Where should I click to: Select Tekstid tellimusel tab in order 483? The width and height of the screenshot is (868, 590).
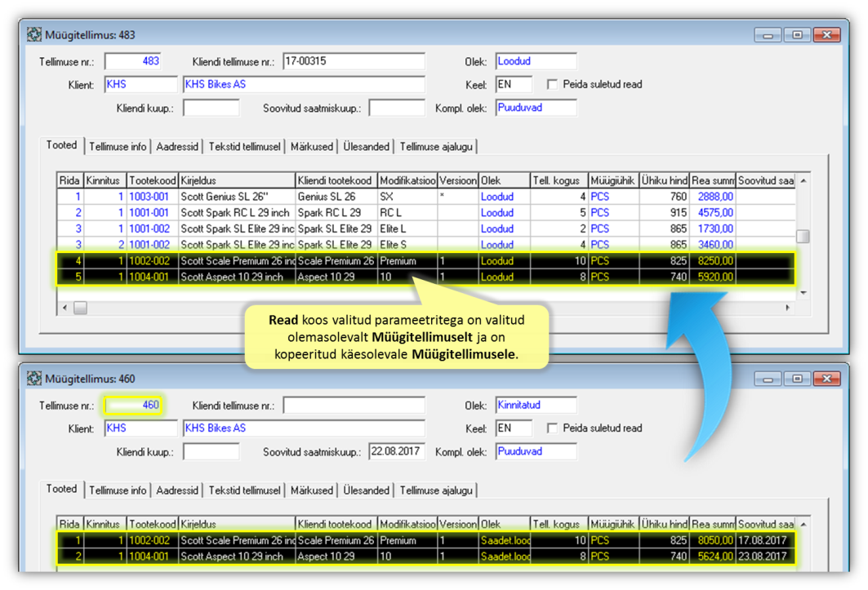[x=244, y=147]
